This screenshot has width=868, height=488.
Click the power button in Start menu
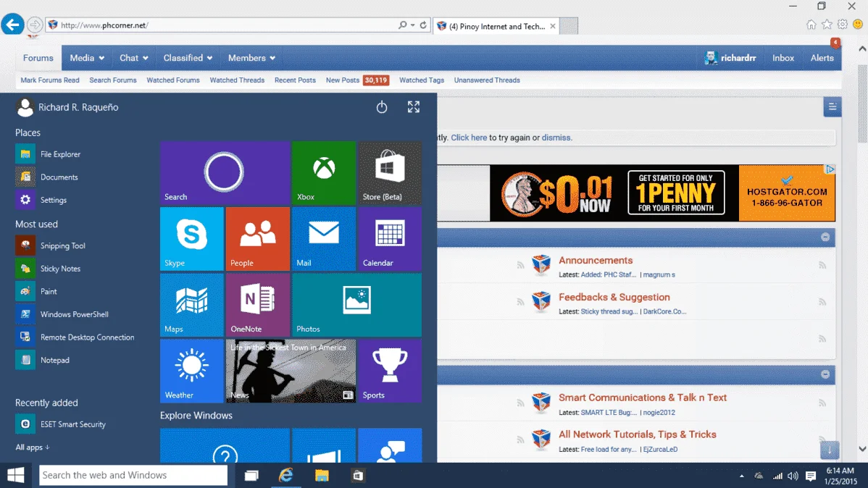[x=382, y=106]
